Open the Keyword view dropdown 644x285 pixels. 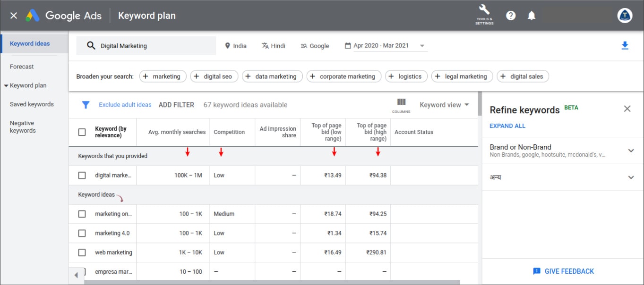pyautogui.click(x=444, y=105)
